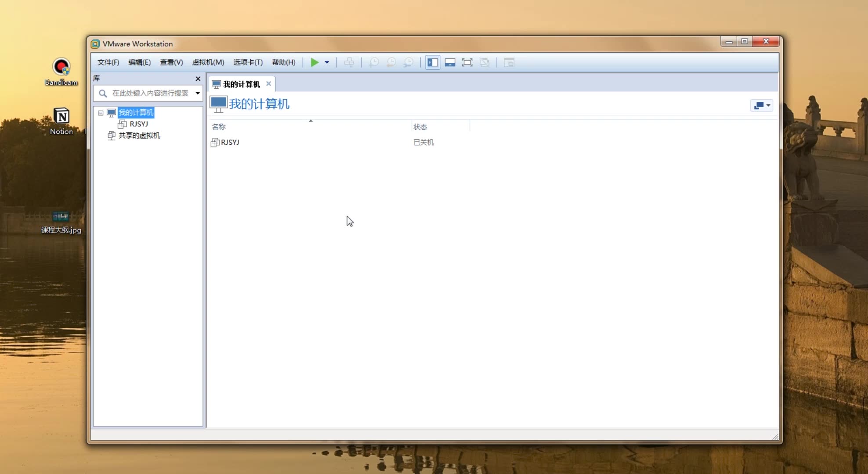Collapse the 我的计算机 tree node
Image resolution: width=868 pixels, height=474 pixels.
tap(100, 113)
